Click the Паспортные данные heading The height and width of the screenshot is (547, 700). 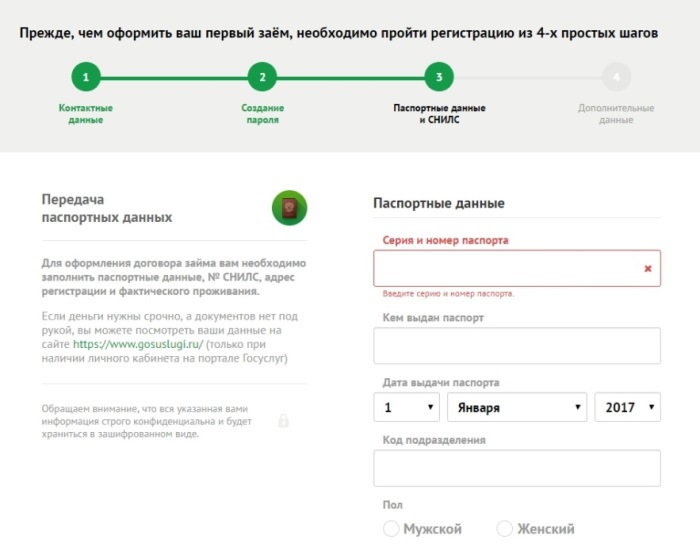click(x=439, y=203)
